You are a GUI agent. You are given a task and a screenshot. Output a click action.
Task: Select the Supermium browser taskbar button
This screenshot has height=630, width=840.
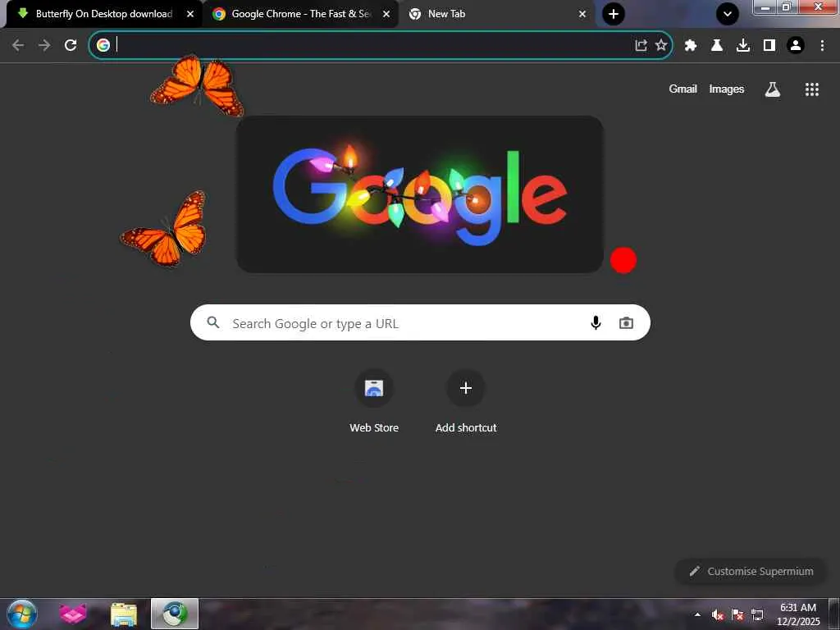tap(175, 614)
